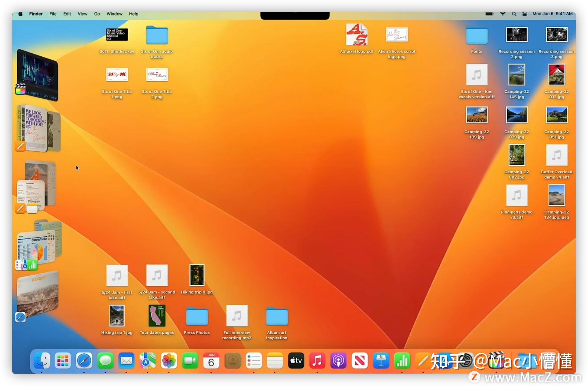
Task: Select the Fonts folder on desktop
Action: click(x=477, y=40)
